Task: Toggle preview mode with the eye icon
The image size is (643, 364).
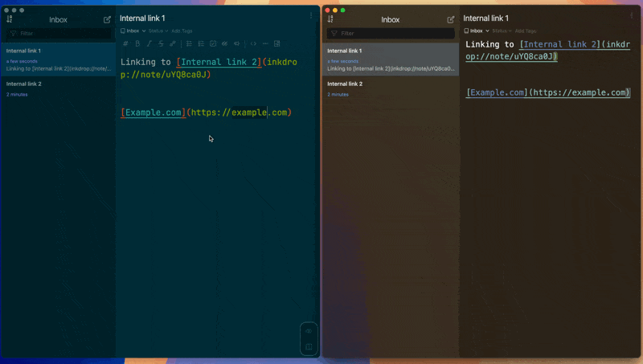Action: (x=309, y=331)
